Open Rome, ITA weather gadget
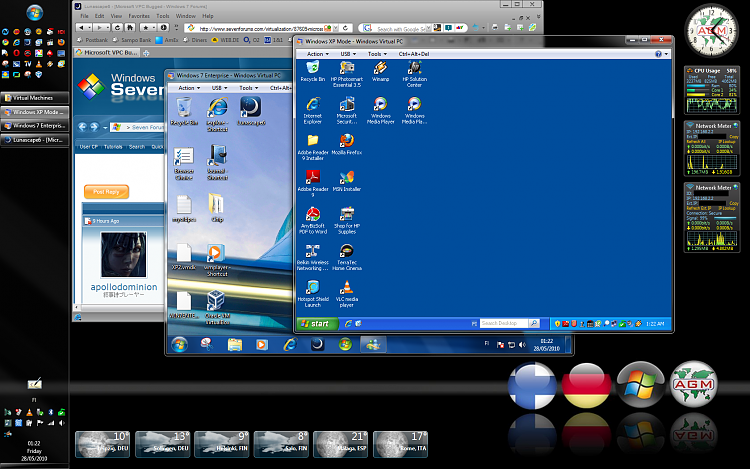Viewport: 750px width, 469px height. coord(400,444)
